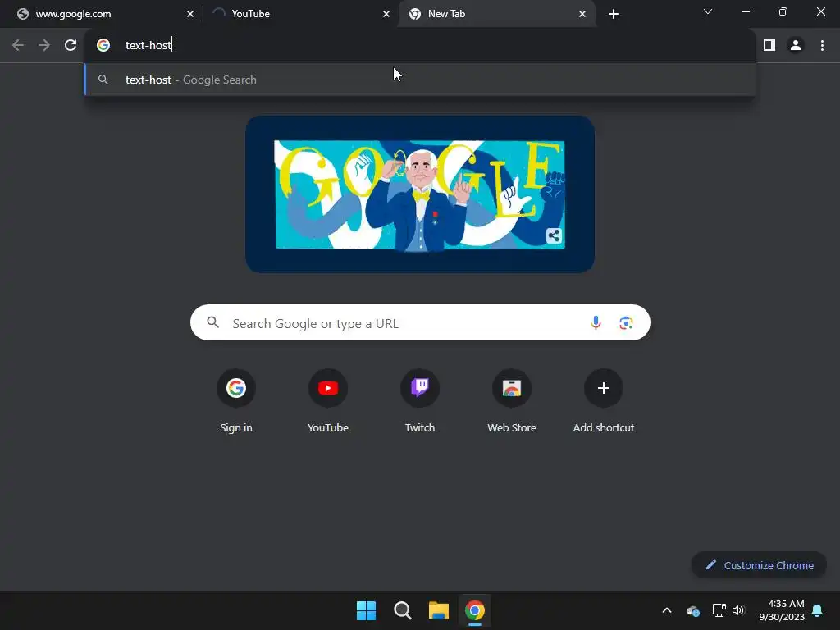Reload the current page
Screen dimensions: 840x630
coord(71,46)
